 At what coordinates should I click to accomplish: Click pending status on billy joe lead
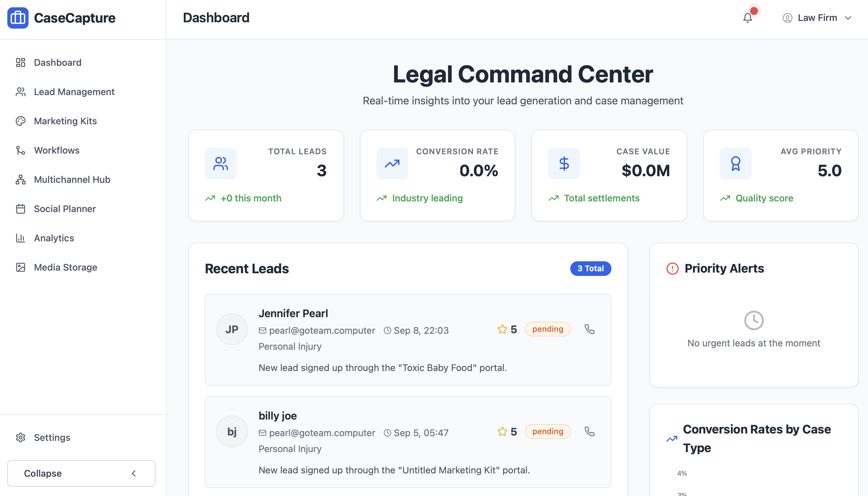pos(547,432)
